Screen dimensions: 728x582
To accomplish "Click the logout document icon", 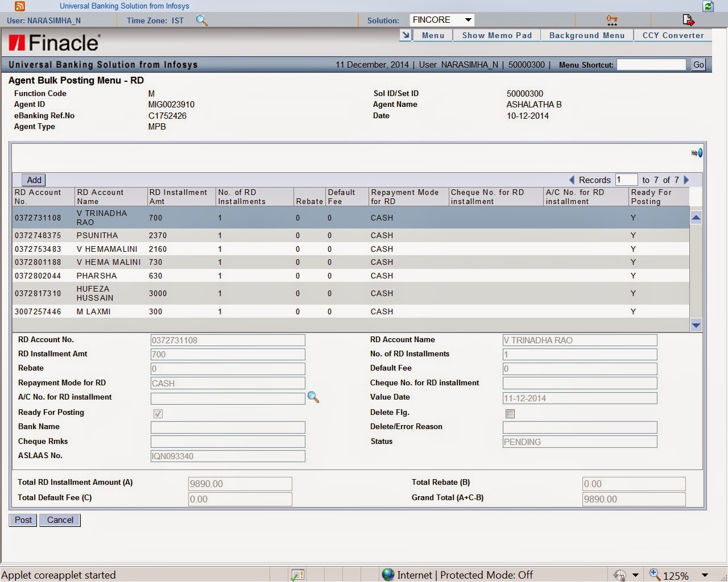I will pos(688,20).
